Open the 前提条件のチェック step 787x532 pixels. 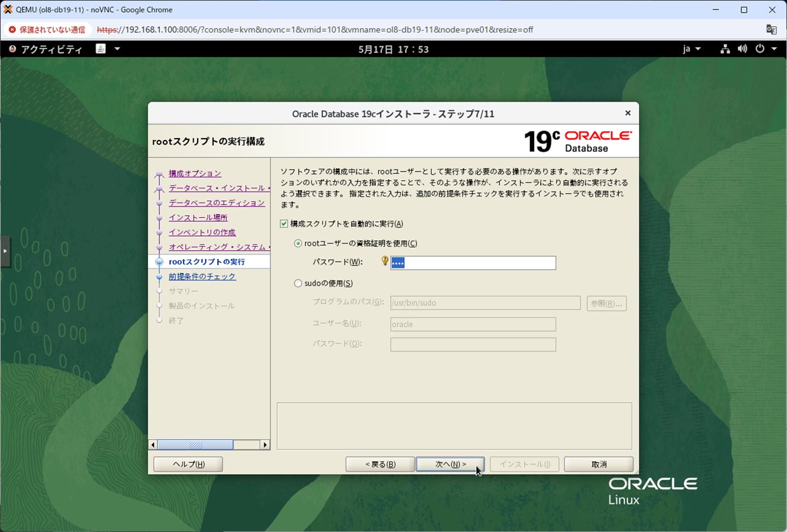pyautogui.click(x=202, y=276)
